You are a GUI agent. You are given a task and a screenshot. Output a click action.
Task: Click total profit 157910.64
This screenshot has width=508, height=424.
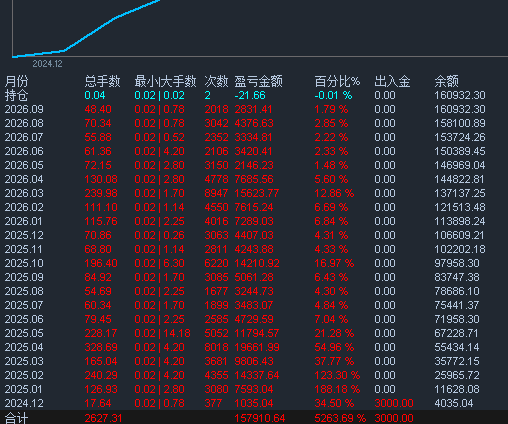coord(260,418)
